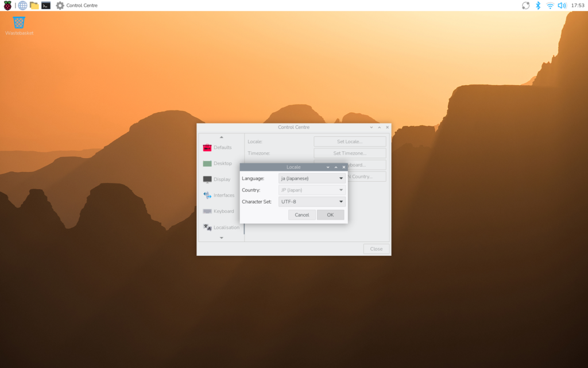The height and width of the screenshot is (368, 588).
Task: Click the volume speaker icon
Action: tap(562, 5)
